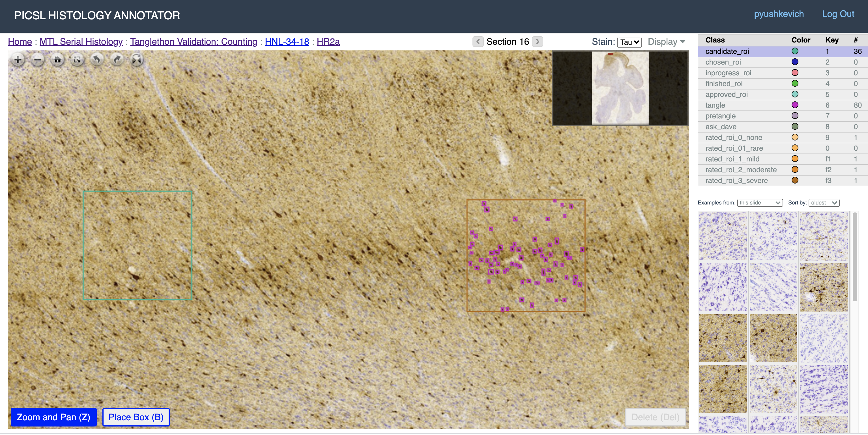Click the rated_roi_01_rare color swatch
The image size is (868, 435).
click(x=795, y=148)
